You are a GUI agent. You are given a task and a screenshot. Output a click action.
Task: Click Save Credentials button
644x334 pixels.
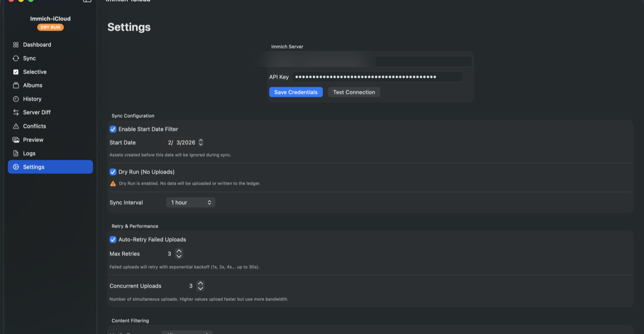296,92
